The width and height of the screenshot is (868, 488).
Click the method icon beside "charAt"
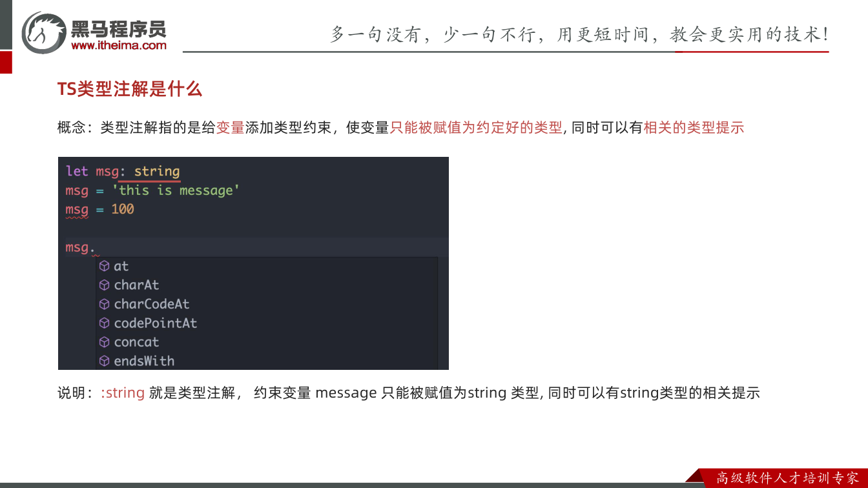click(104, 285)
